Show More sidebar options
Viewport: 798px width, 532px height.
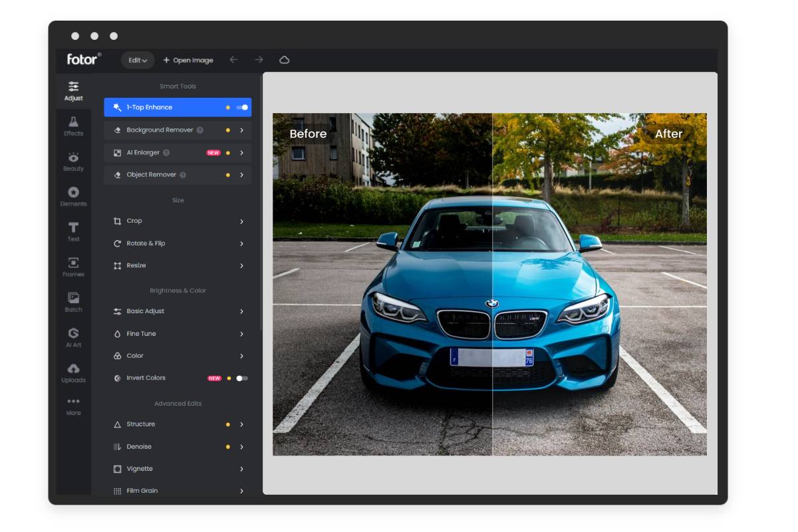click(x=73, y=406)
